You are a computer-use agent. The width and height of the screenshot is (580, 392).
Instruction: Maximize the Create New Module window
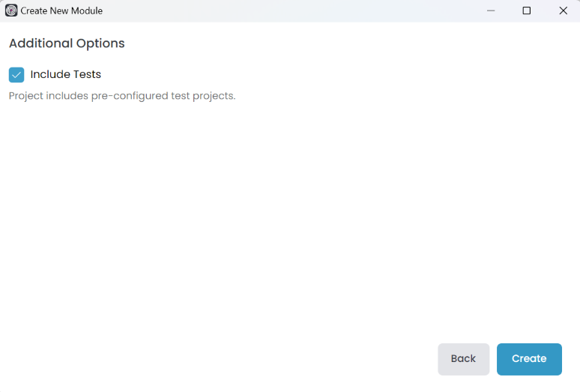[527, 10]
